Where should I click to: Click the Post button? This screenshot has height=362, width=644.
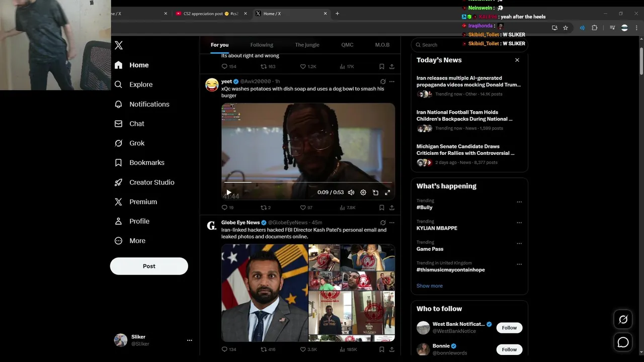tap(149, 266)
